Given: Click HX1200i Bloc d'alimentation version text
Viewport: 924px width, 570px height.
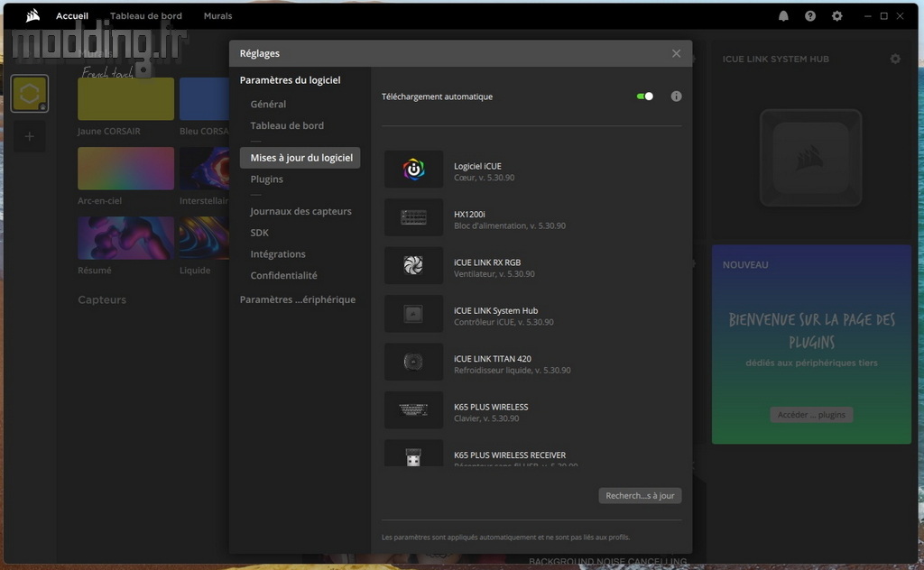Looking at the screenshot, I should point(510,225).
